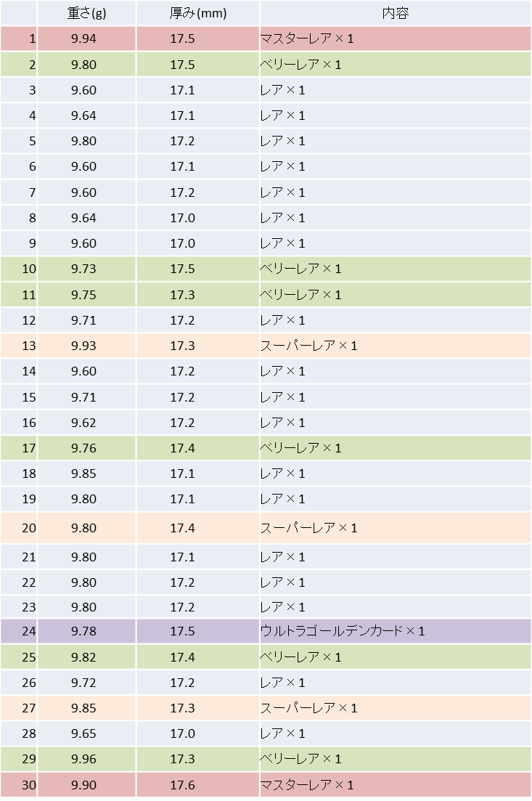Image resolution: width=532 pixels, height=801 pixels.
Task: Click row number 27 cell
Action: click(x=19, y=708)
